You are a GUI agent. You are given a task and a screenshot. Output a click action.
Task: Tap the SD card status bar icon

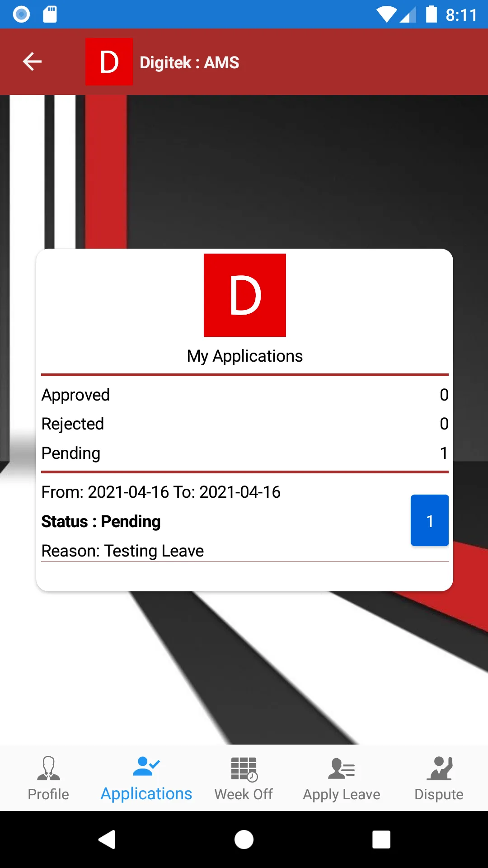coord(50,14)
